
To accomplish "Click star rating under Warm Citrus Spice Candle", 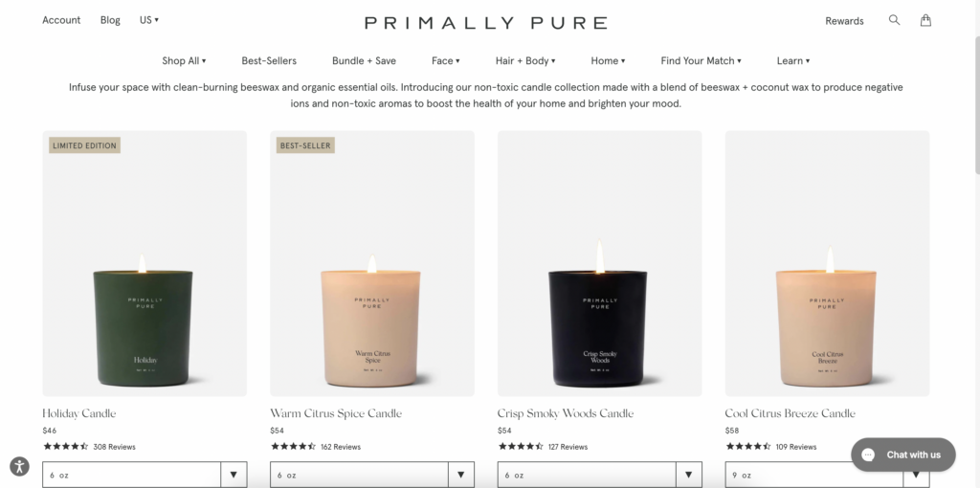I will coord(293,446).
